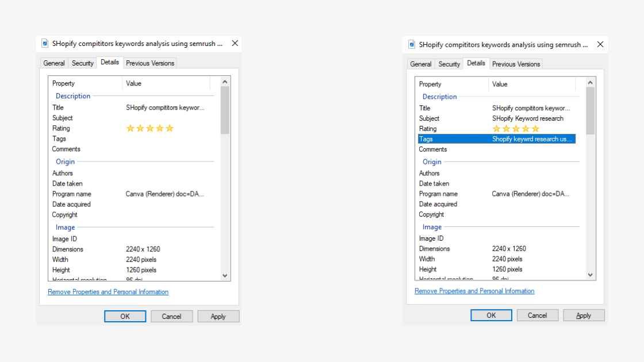This screenshot has width=644, height=362.
Task: Click the Dimensions value 2240 x 1260 in right dialog
Action: click(x=509, y=249)
